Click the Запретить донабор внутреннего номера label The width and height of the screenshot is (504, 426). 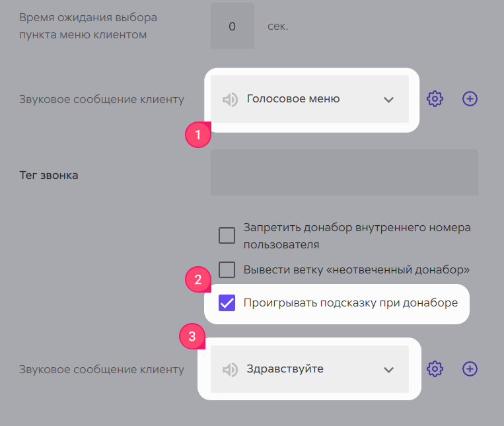357,236
